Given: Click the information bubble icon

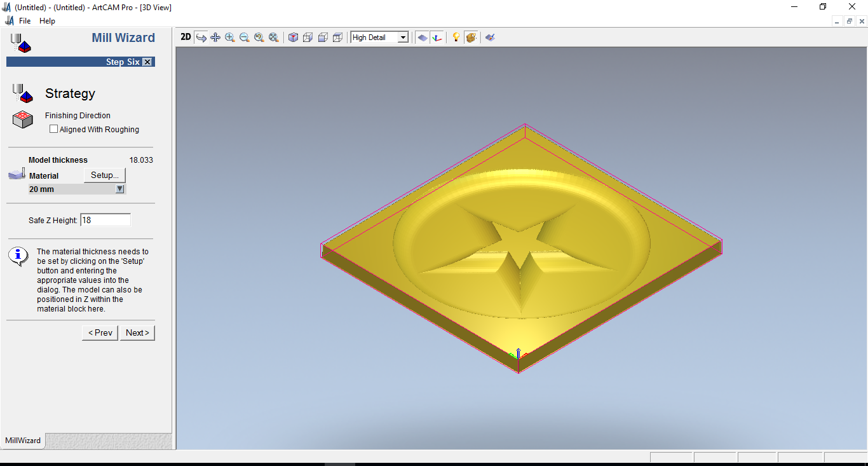Looking at the screenshot, I should click(18, 256).
